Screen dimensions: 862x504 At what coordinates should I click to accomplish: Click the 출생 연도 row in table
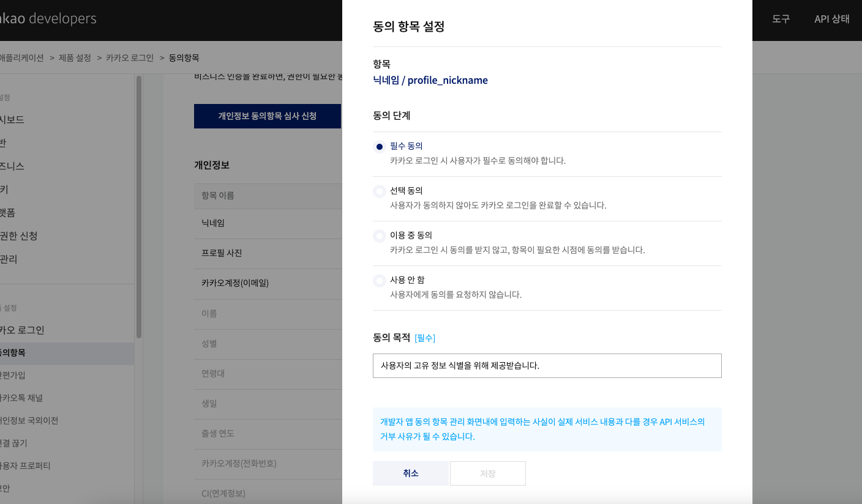pyautogui.click(x=268, y=434)
